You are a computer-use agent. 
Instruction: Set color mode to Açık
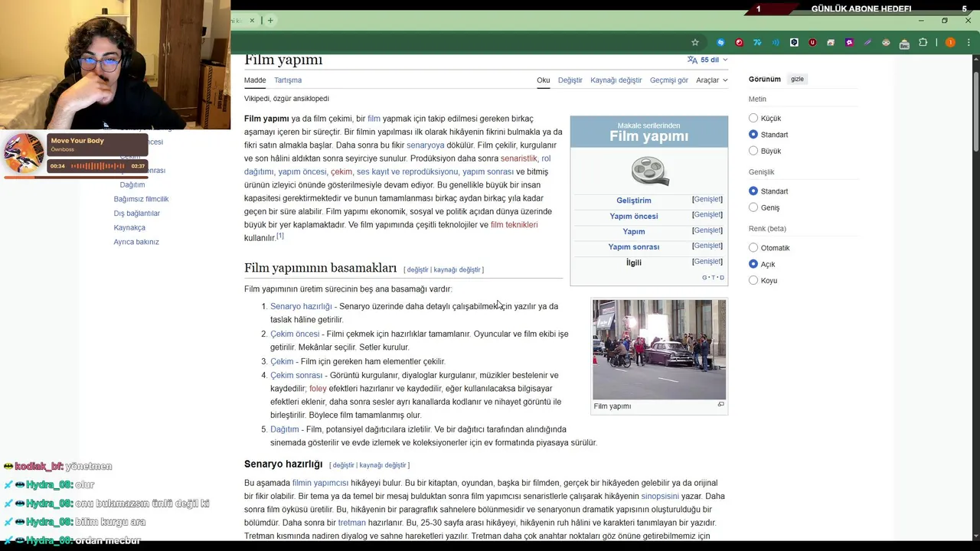pos(753,264)
